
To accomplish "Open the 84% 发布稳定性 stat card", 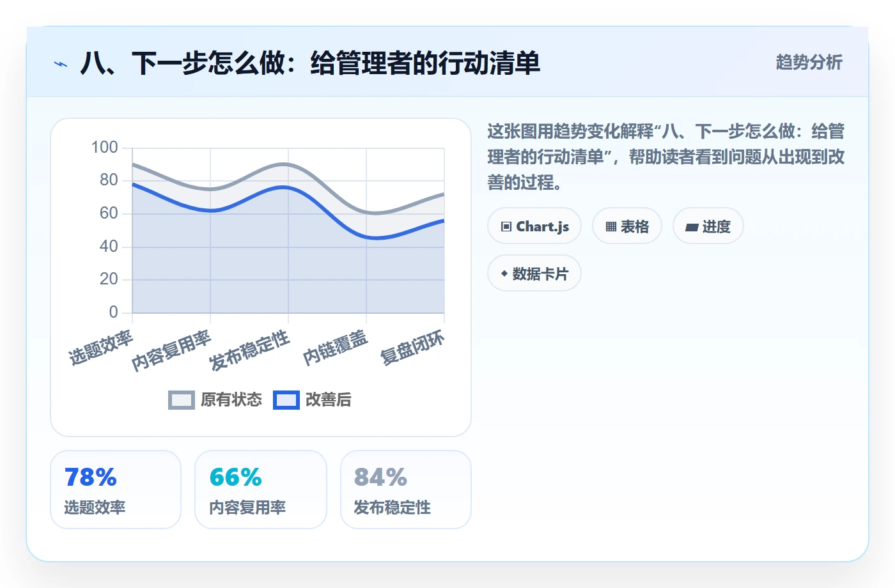I will [406, 490].
